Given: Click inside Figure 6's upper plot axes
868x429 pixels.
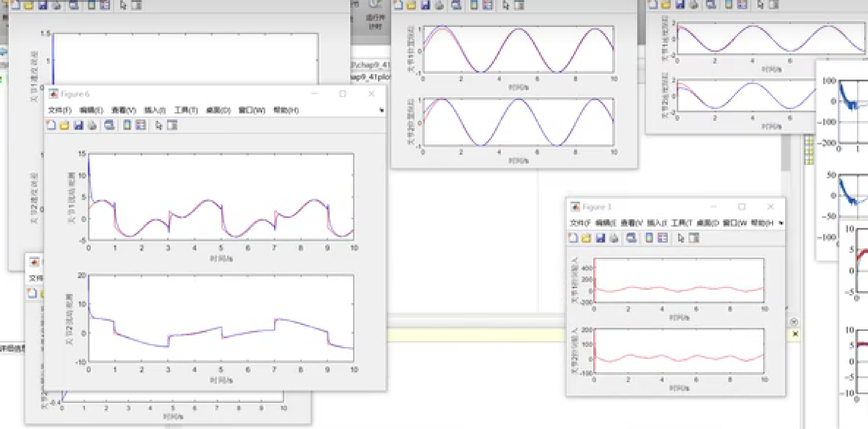Looking at the screenshot, I should tap(221, 182).
